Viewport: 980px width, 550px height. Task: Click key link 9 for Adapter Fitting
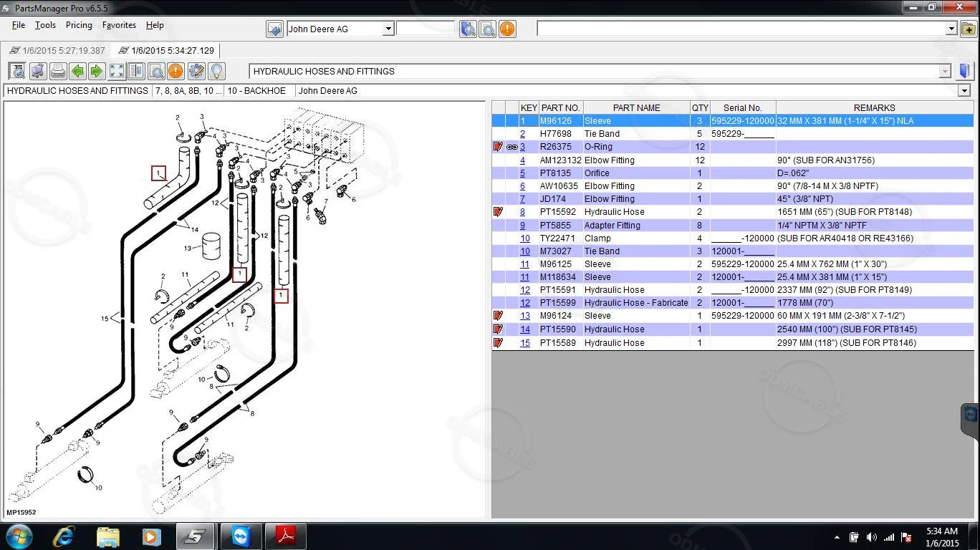(x=522, y=226)
